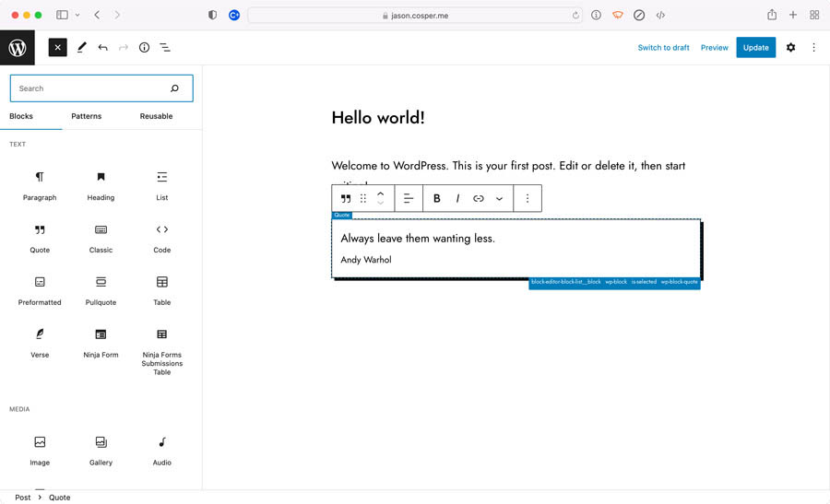The height and width of the screenshot is (504, 830).
Task: Insert the Ninja Form block
Action: tap(101, 342)
